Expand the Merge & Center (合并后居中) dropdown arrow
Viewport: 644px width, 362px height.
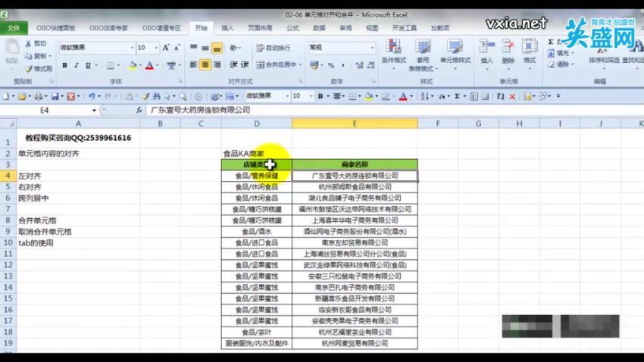point(300,65)
